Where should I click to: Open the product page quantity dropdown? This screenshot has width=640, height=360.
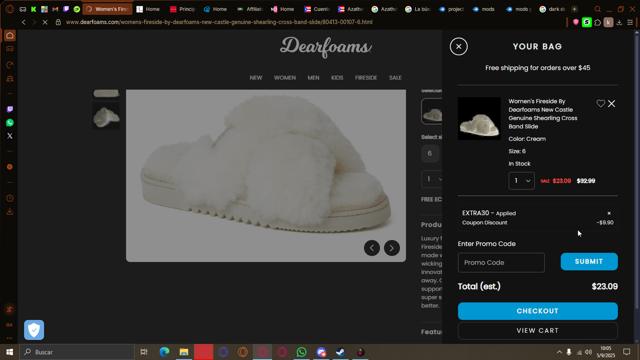(x=432, y=179)
